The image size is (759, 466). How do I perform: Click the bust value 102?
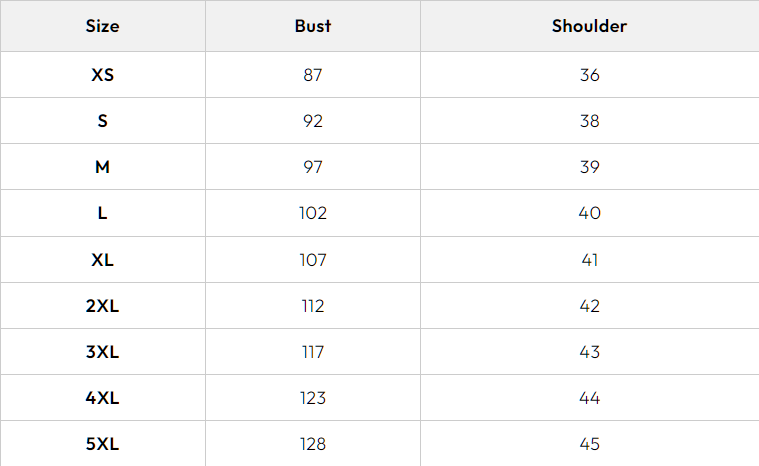click(313, 213)
